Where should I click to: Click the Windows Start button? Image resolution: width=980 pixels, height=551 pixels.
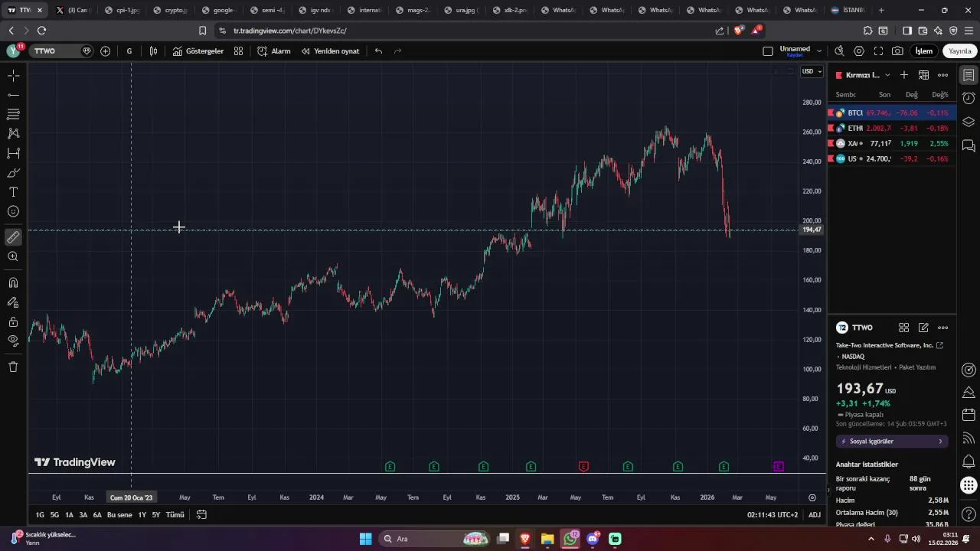365,539
